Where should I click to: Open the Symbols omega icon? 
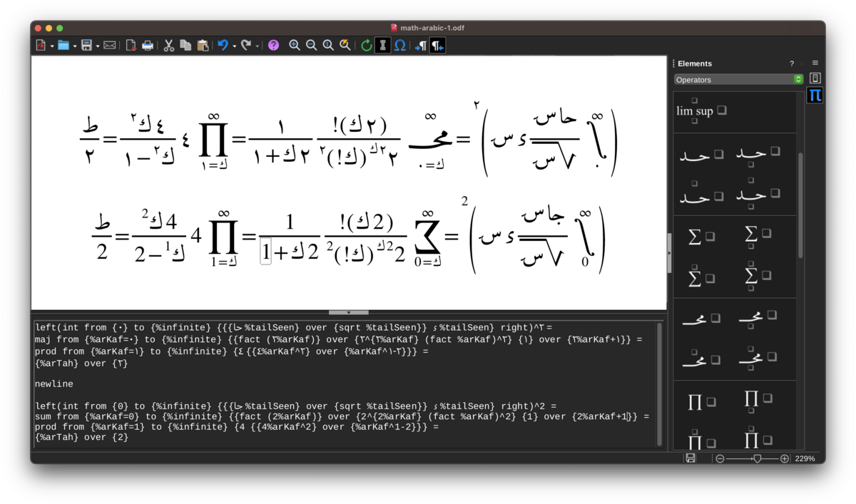point(400,46)
